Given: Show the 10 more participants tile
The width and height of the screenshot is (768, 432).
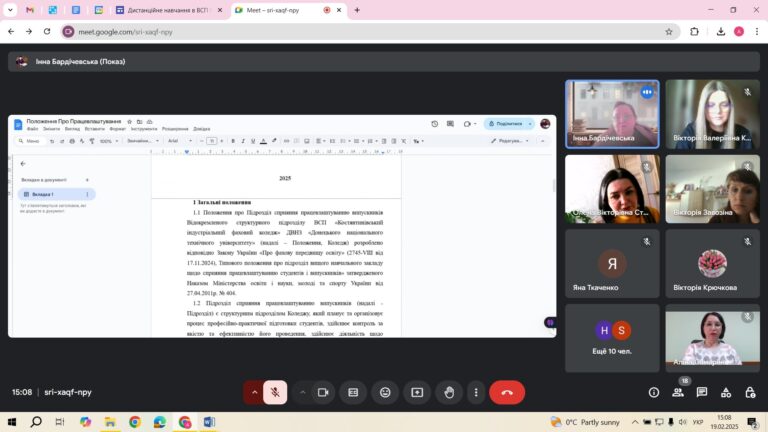Looking at the screenshot, I should pyautogui.click(x=612, y=338).
